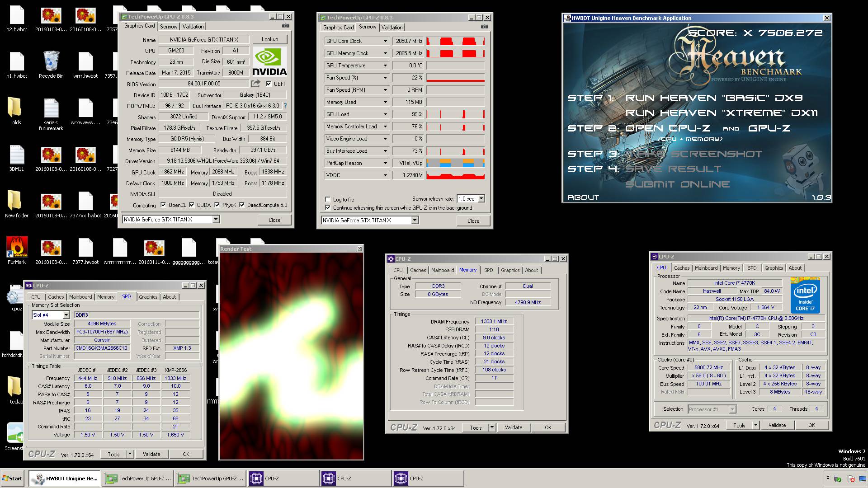
Task: Open Caches tab in CPU-Z processor window
Action: coord(682,268)
